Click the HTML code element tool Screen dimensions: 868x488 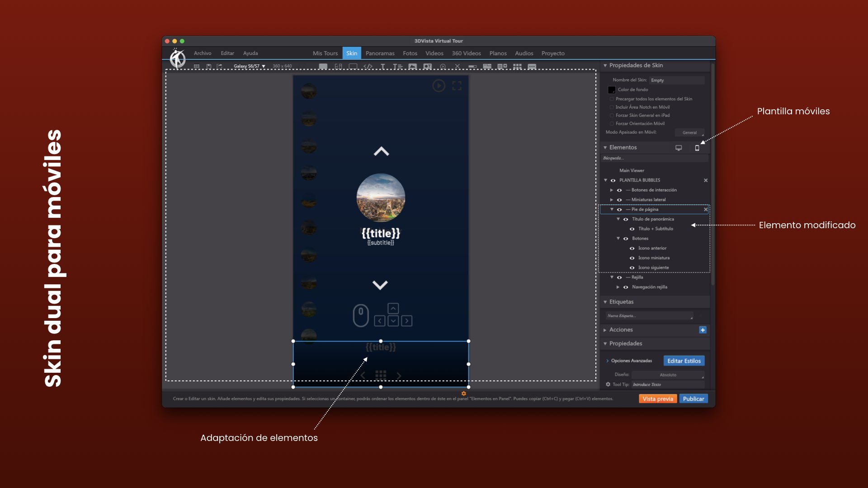(368, 66)
